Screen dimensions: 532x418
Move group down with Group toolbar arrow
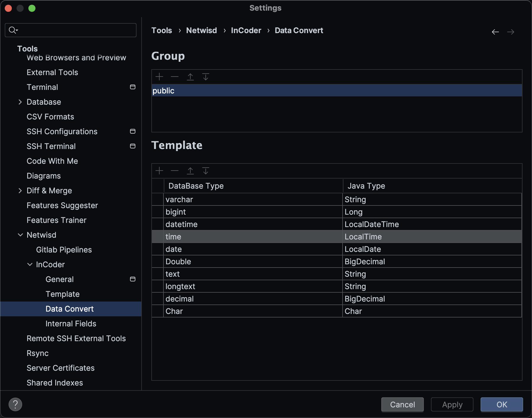206,77
